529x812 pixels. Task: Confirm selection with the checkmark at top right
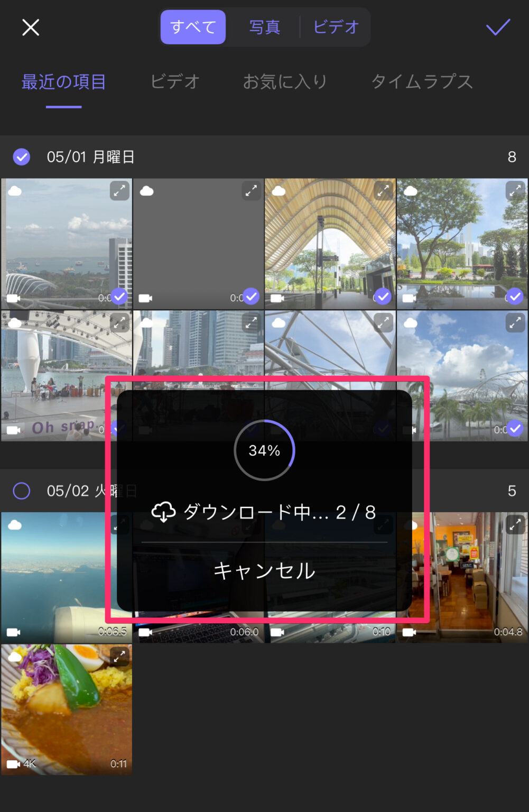tap(497, 28)
